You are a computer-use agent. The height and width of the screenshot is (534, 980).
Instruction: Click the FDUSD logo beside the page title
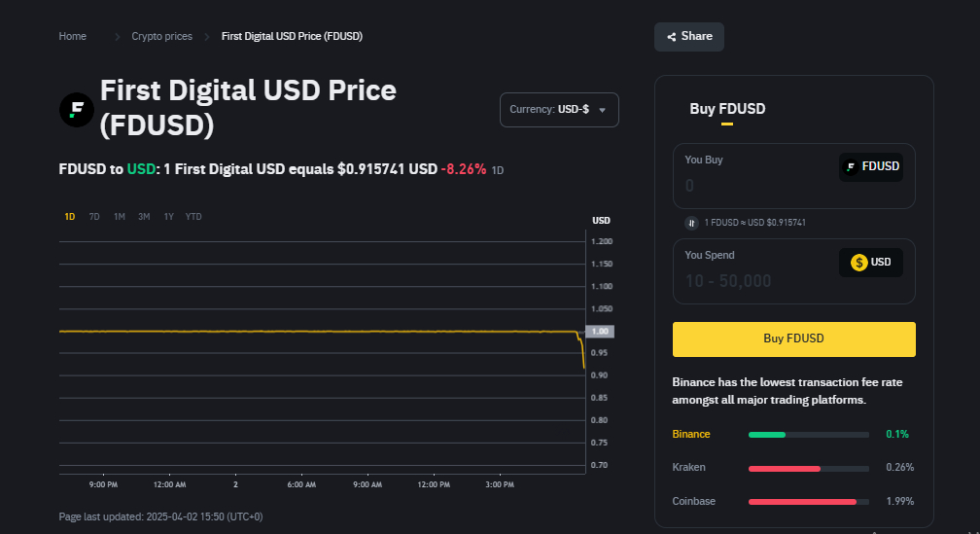(77, 109)
